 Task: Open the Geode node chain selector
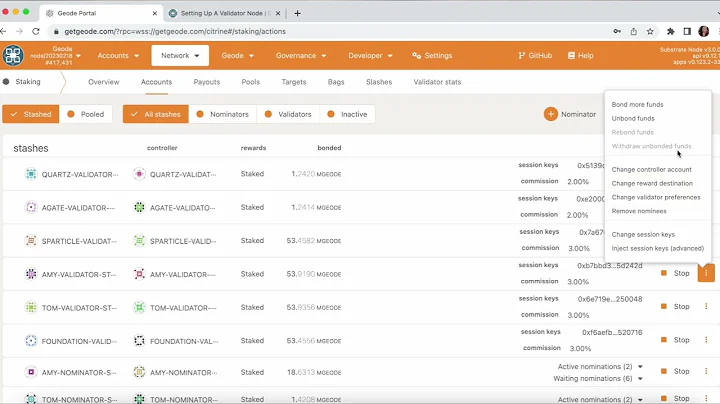[55, 56]
